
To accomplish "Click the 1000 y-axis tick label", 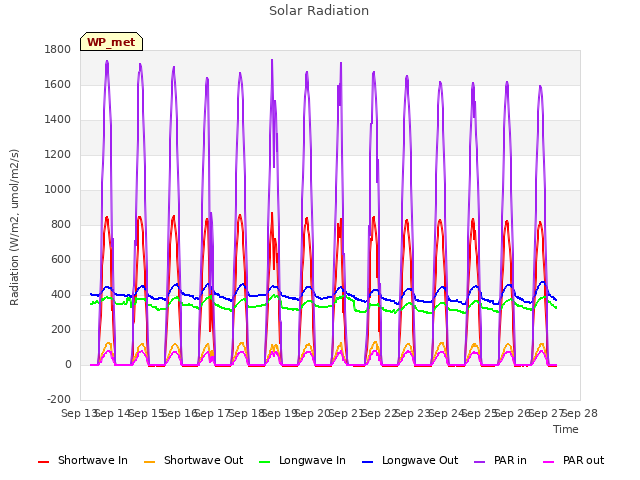I will [x=58, y=190].
